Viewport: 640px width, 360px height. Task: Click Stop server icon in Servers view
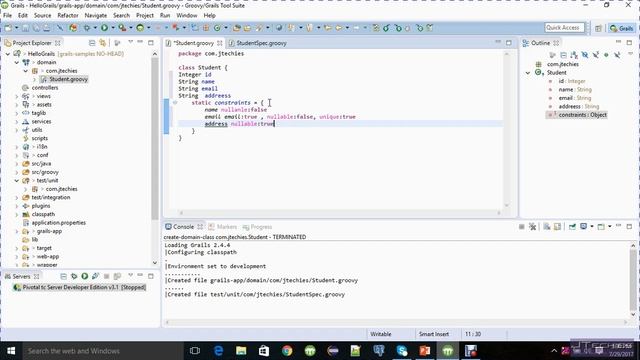pyautogui.click(x=106, y=276)
